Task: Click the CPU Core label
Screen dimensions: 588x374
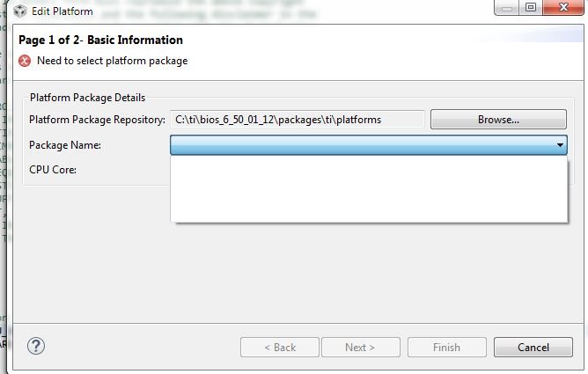Action: click(x=53, y=169)
